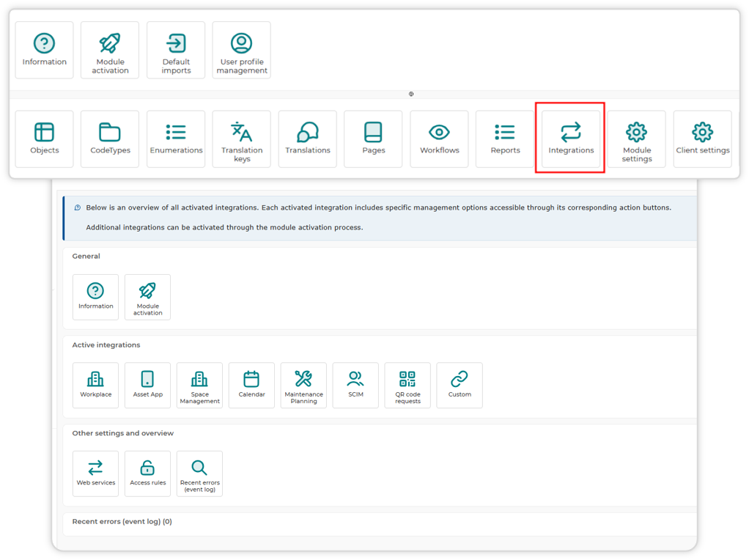Open the Asset App integration
Screen dimensions: 749x560
coord(147,385)
